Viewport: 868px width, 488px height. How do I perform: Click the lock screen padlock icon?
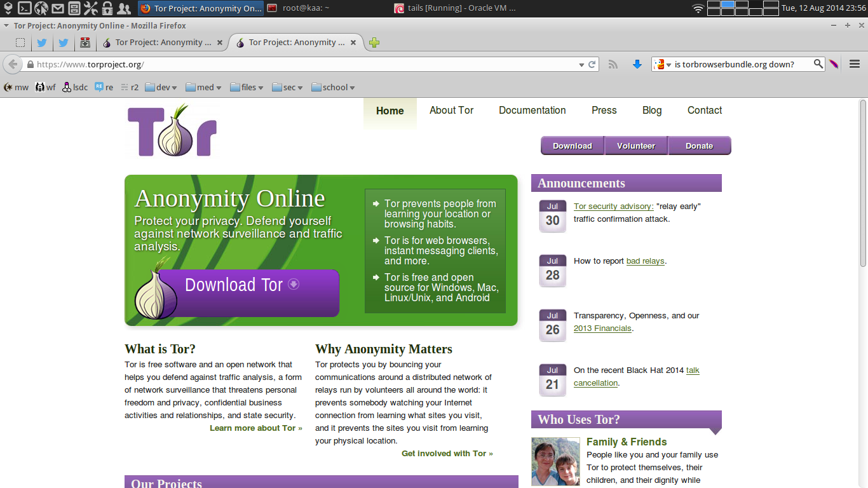pyautogui.click(x=107, y=8)
